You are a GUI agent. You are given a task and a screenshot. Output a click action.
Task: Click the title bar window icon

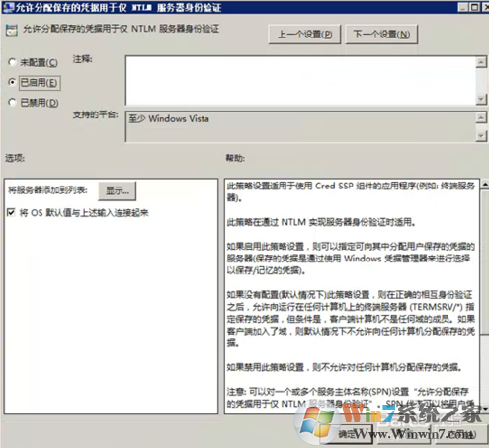click(8, 7)
